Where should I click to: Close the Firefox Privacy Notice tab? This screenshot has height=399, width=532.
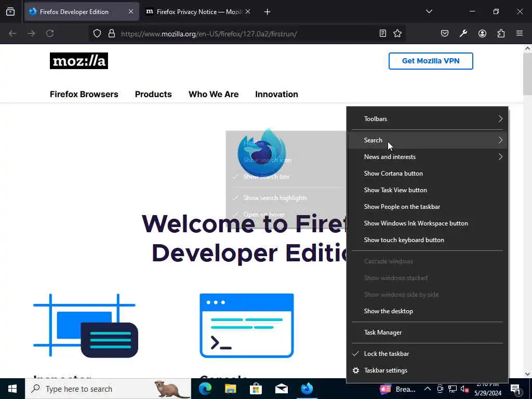pyautogui.click(x=248, y=12)
